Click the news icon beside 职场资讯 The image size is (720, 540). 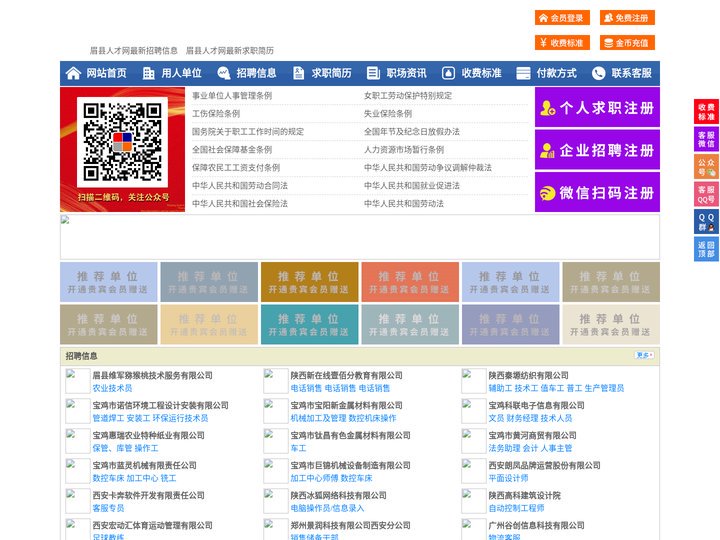(x=373, y=73)
